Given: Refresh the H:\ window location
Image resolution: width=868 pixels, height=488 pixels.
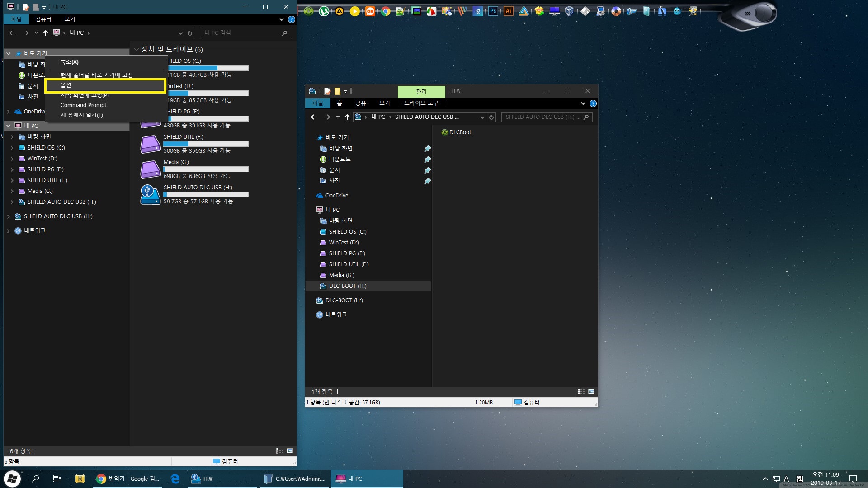Looking at the screenshot, I should [x=491, y=117].
